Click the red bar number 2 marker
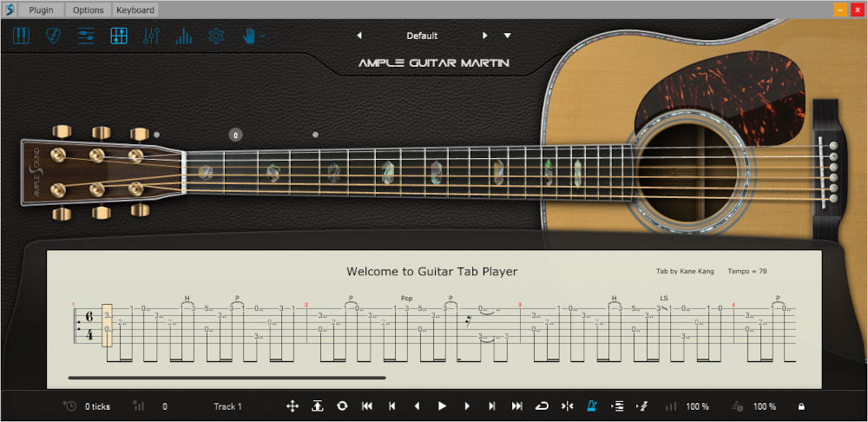Screen dimensions: 868x422 [x=306, y=305]
